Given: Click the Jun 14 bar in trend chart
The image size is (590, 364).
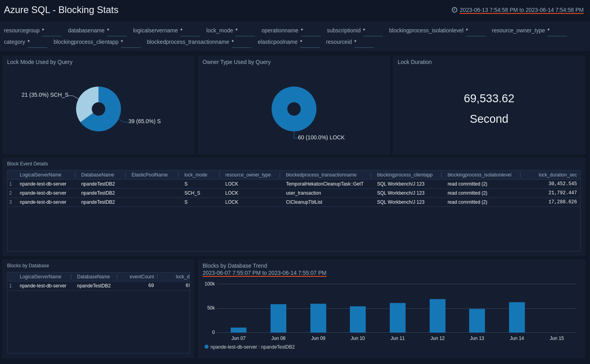Looking at the screenshot, I should (x=517, y=317).
